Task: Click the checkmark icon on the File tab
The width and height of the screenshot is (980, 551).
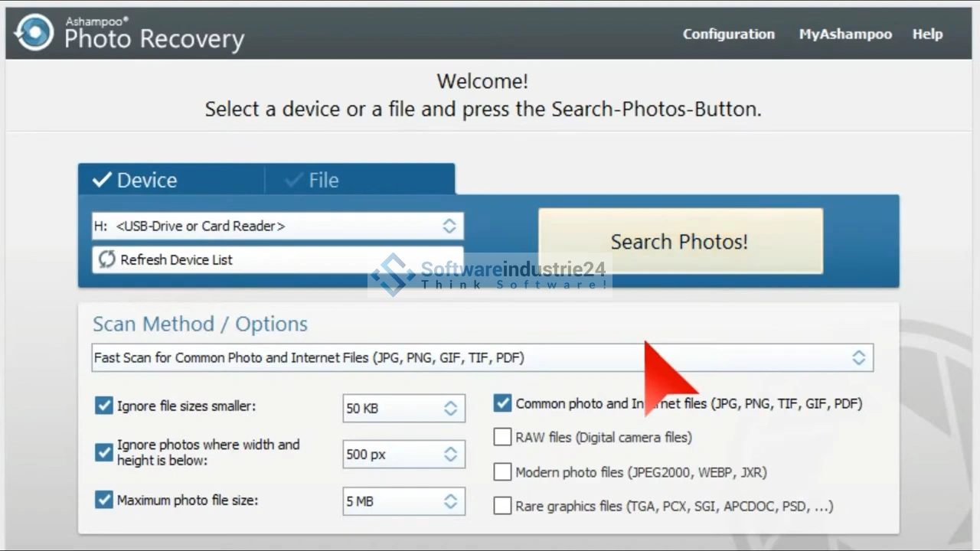Action: pyautogui.click(x=293, y=180)
